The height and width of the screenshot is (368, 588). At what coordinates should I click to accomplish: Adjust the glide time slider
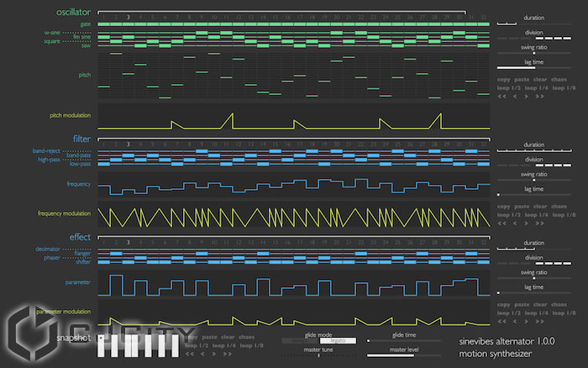pos(404,340)
